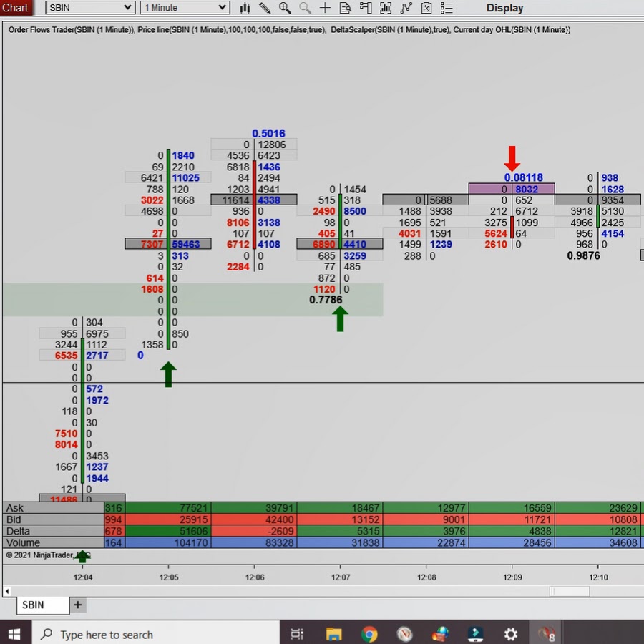Open Google Chrome from the taskbar
The image size is (644, 644).
tap(369, 634)
